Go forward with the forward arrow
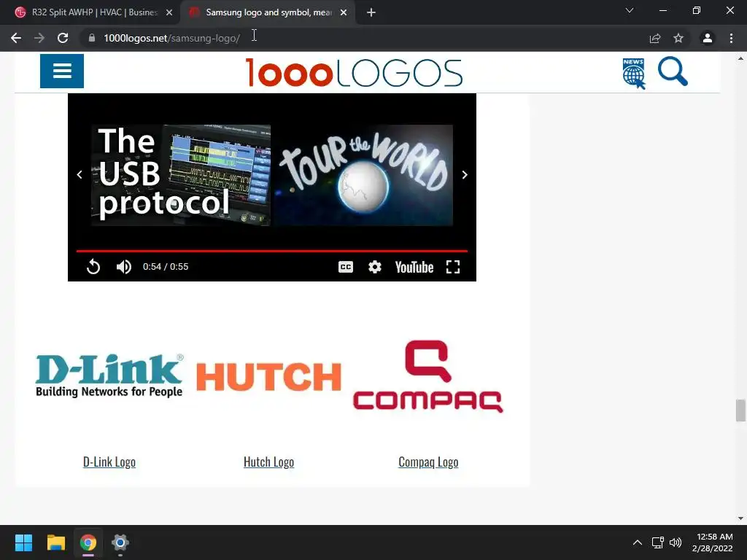This screenshot has width=747, height=560. [x=39, y=38]
